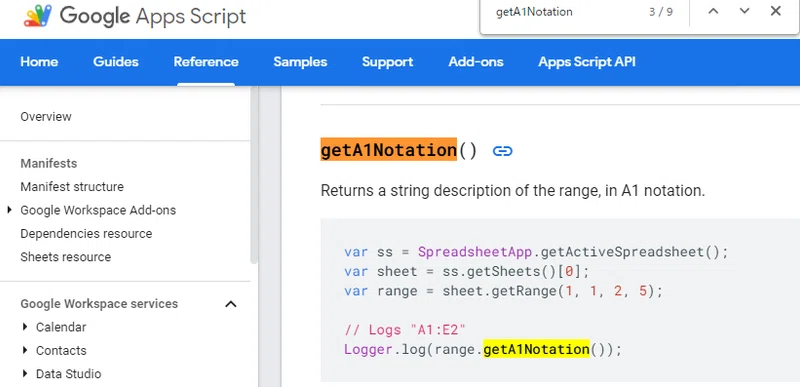800x387 pixels.
Task: Click the sidebar vertical scrollbar
Action: point(254,175)
